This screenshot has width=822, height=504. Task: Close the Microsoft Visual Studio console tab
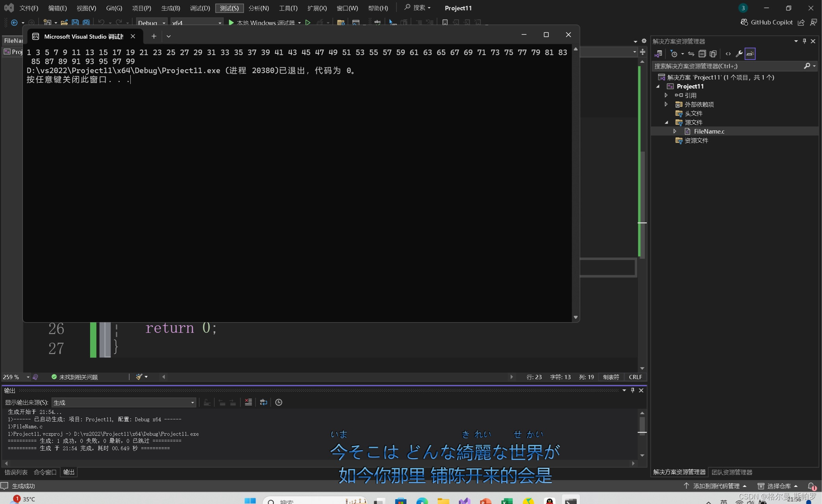coord(133,36)
